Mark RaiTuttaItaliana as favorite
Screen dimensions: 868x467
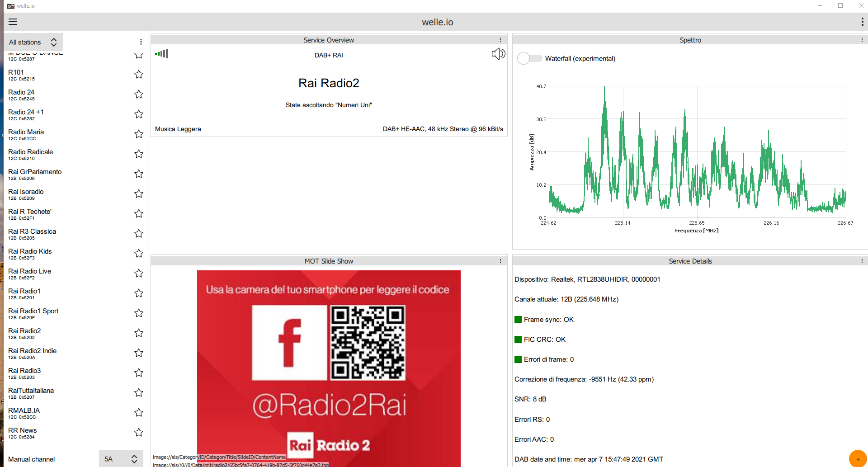(139, 392)
